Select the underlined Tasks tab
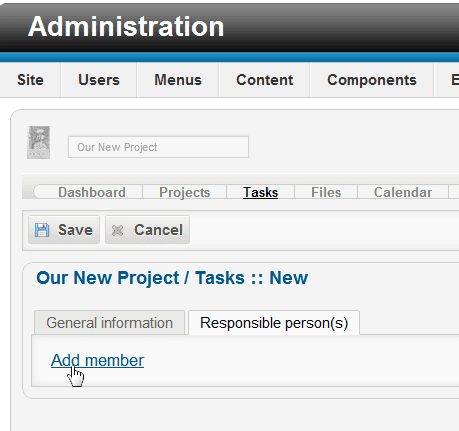 coord(260,192)
